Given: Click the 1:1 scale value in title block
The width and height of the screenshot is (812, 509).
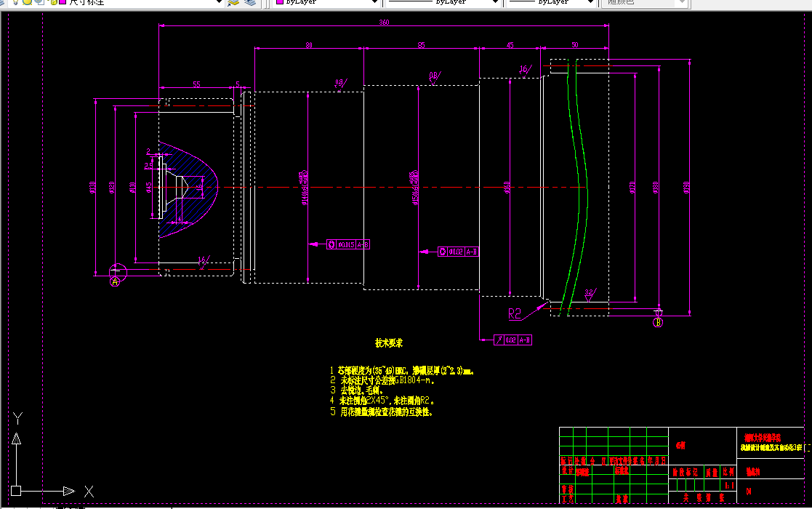Looking at the screenshot, I should pyautogui.click(x=728, y=486).
